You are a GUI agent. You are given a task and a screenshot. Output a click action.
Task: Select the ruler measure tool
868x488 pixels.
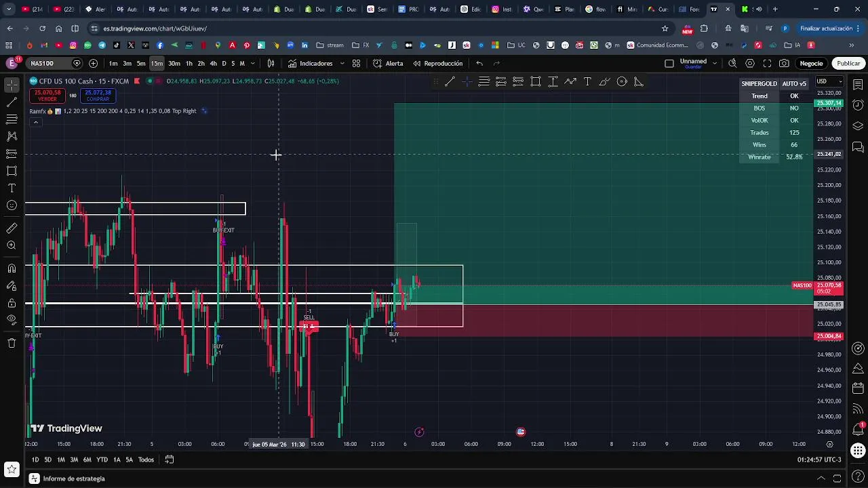click(12, 228)
